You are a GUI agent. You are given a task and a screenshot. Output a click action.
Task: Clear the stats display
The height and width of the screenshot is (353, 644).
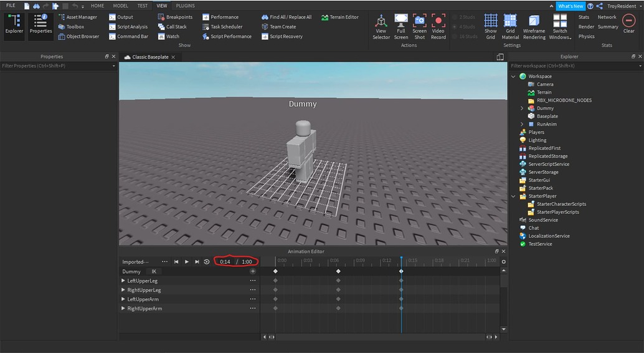(x=629, y=24)
